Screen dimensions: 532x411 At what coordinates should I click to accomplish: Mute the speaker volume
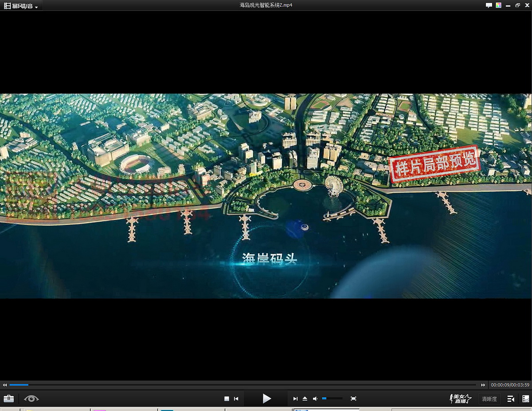click(315, 399)
